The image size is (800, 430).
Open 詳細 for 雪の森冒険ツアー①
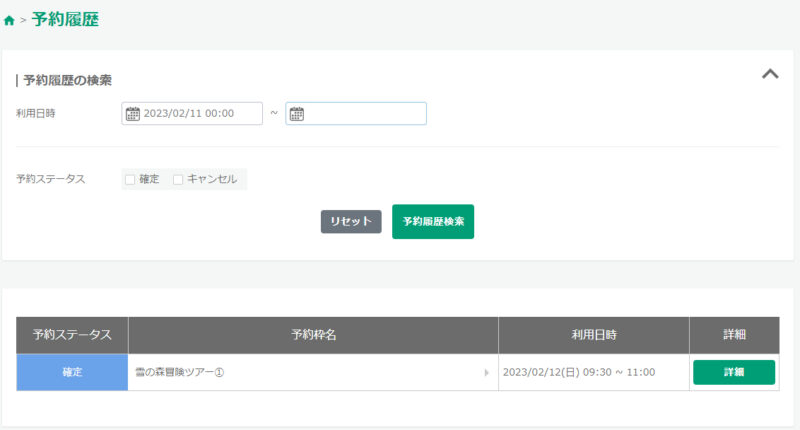[734, 372]
